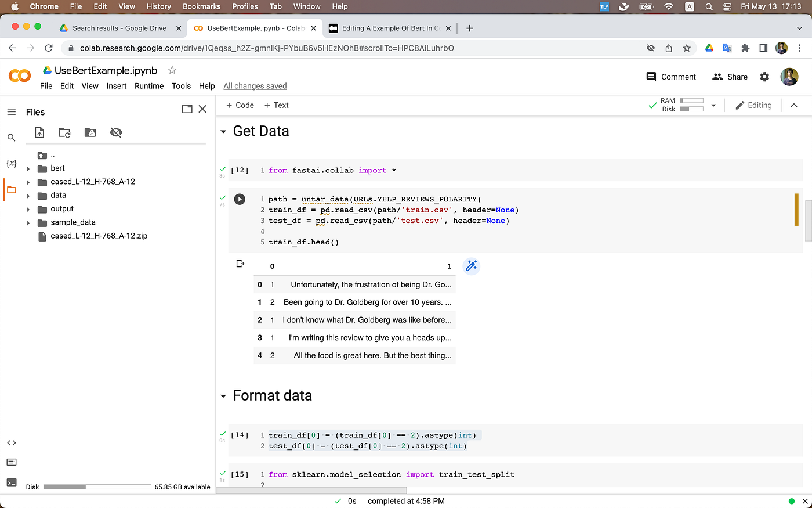This screenshot has height=508, width=812.
Task: Open the Table of contents panel
Action: click(x=11, y=111)
